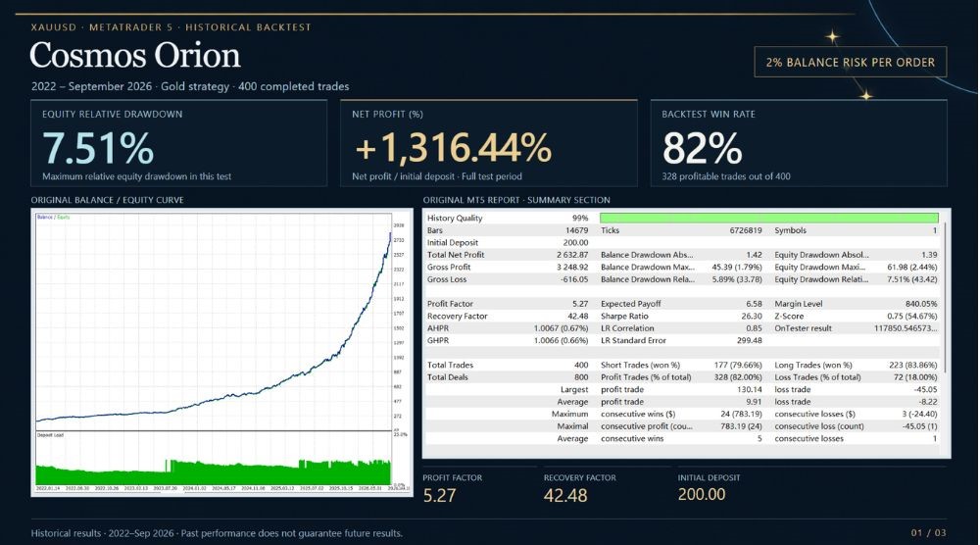Select the Recovery Factor 42.48 table cell
980x545 pixels.
coord(577,317)
